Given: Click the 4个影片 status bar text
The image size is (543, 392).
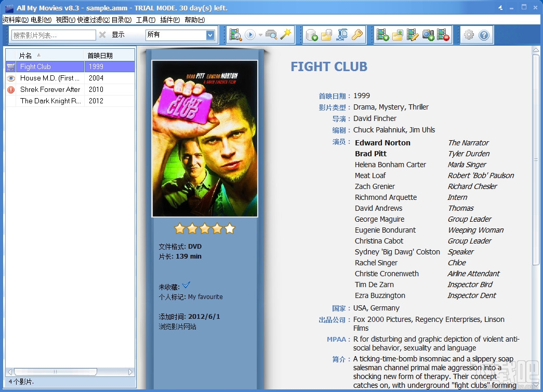Looking at the screenshot, I should click(21, 382).
